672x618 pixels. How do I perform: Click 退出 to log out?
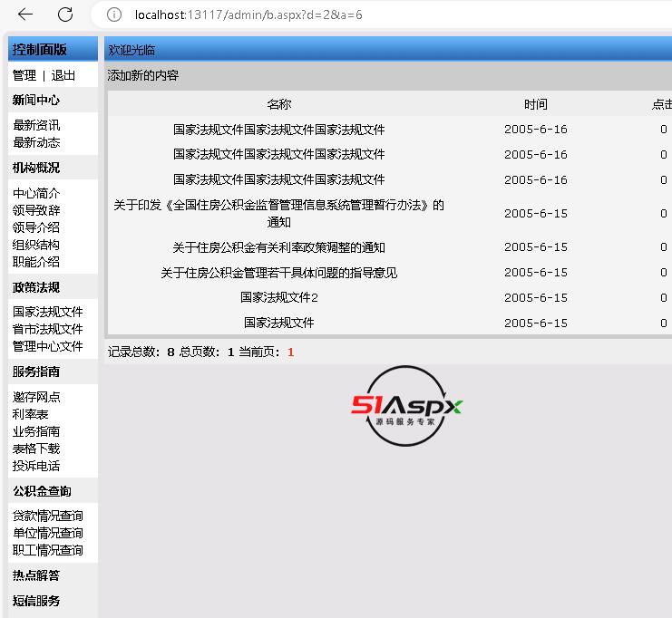pyautogui.click(x=63, y=75)
